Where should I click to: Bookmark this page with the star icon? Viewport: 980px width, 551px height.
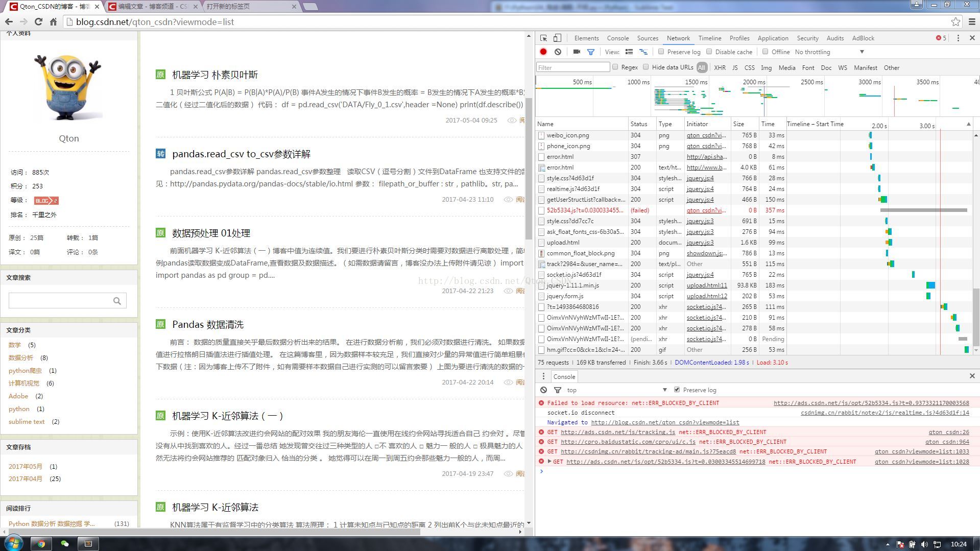[955, 21]
